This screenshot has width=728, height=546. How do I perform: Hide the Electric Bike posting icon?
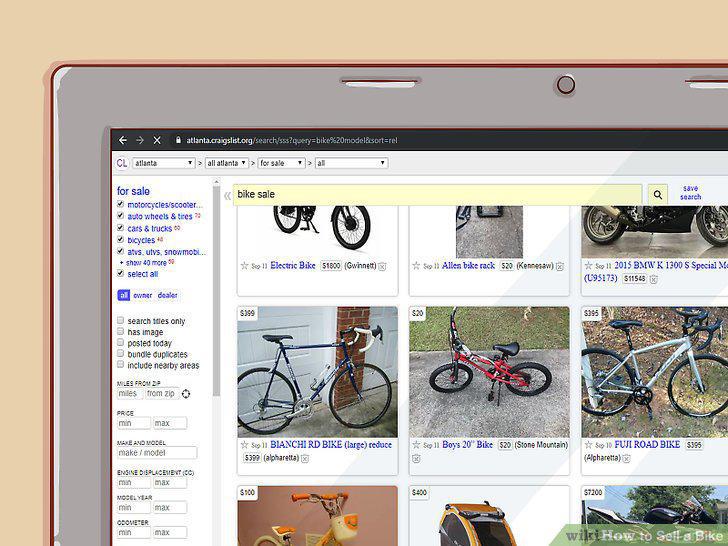pos(382,266)
